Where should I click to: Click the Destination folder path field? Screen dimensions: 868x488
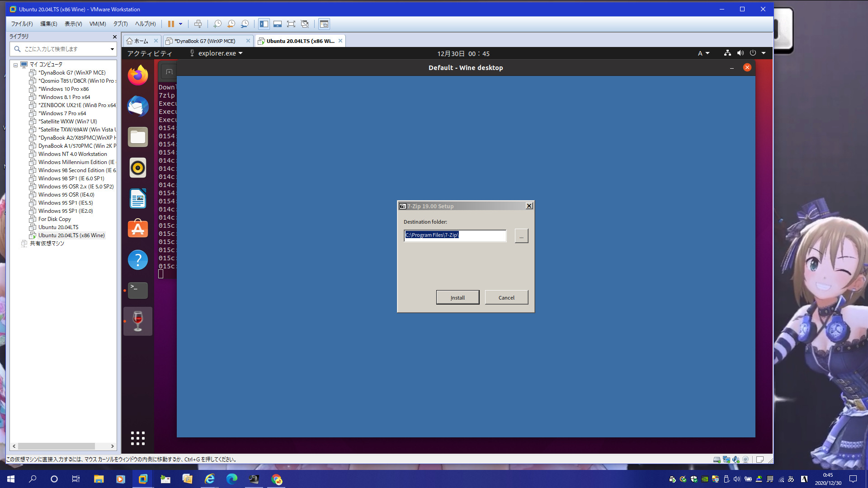click(455, 235)
